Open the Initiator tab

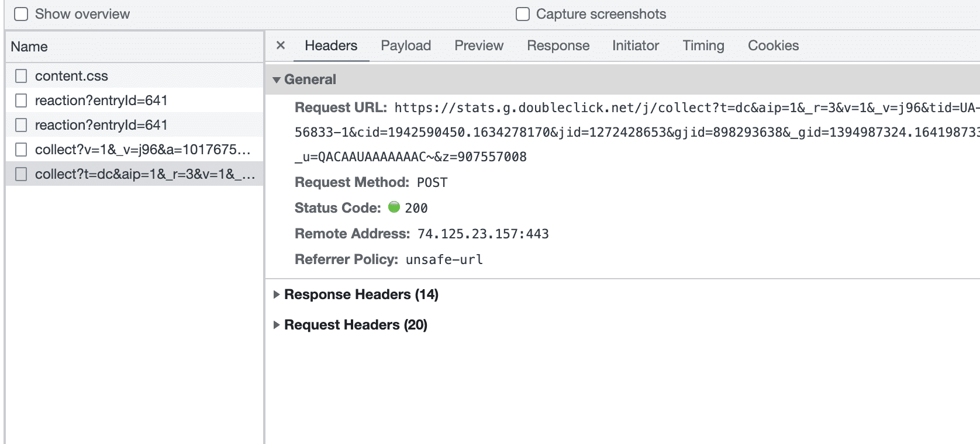coord(636,46)
